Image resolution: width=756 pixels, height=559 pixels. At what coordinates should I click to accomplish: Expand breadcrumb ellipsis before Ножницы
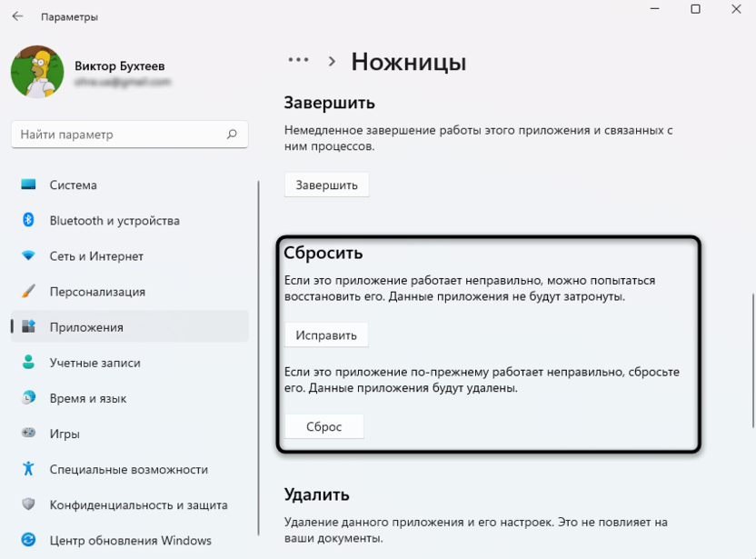298,61
